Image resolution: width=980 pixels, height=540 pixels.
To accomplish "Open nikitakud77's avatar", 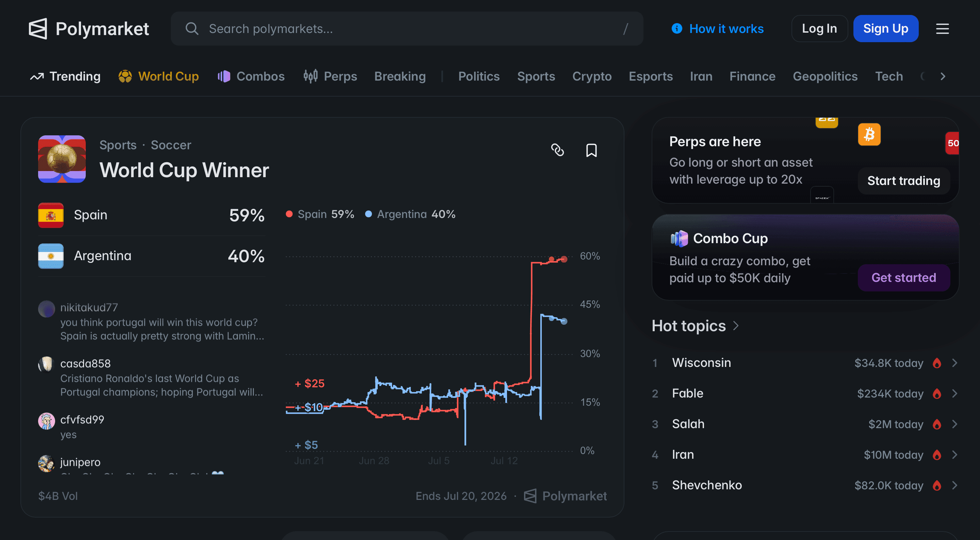I will (46, 309).
